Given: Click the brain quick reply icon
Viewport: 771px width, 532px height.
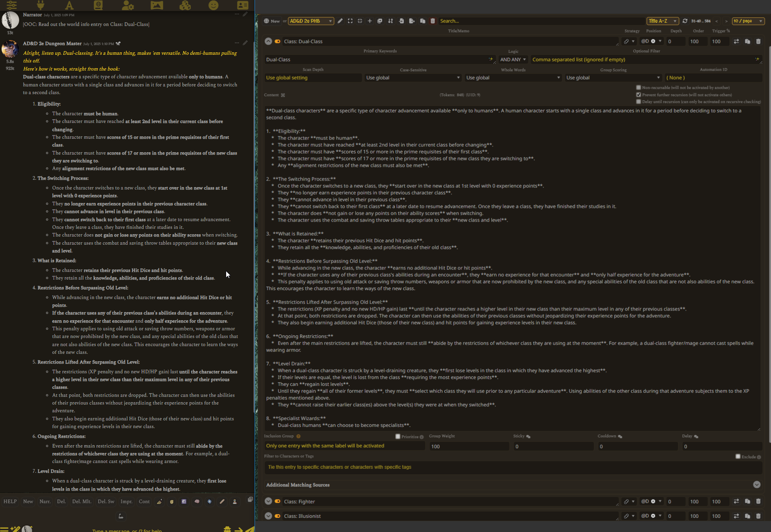Looking at the screenshot, I should [x=197, y=502].
